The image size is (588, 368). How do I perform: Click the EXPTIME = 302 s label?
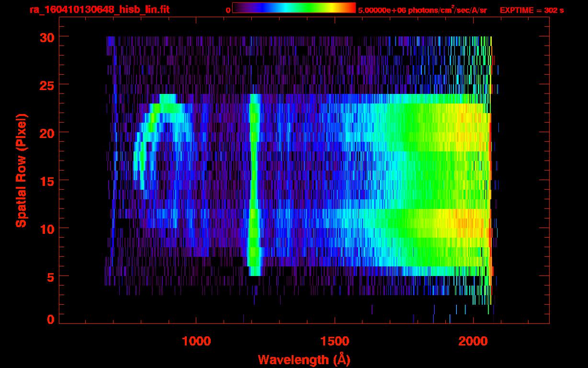[x=531, y=10]
